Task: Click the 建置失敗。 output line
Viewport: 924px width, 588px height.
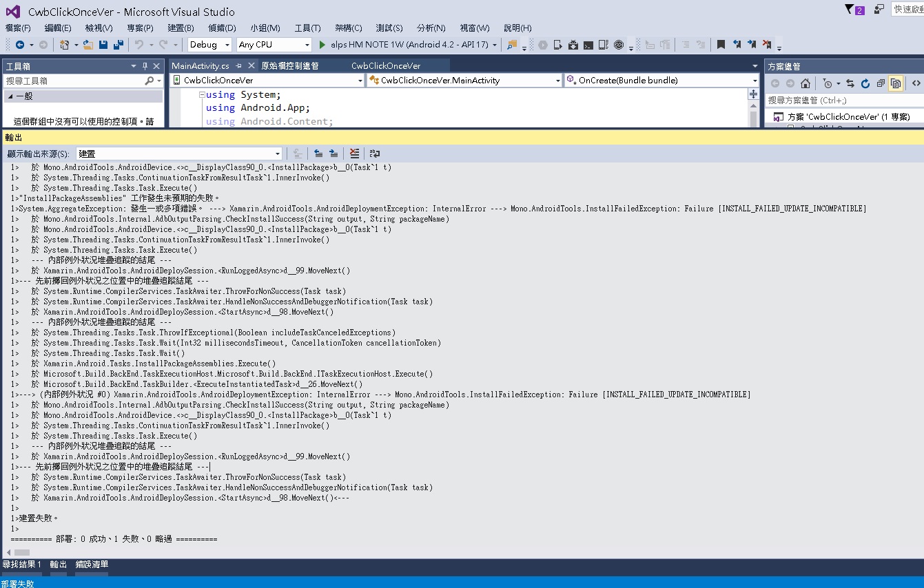Action: [x=39, y=518]
